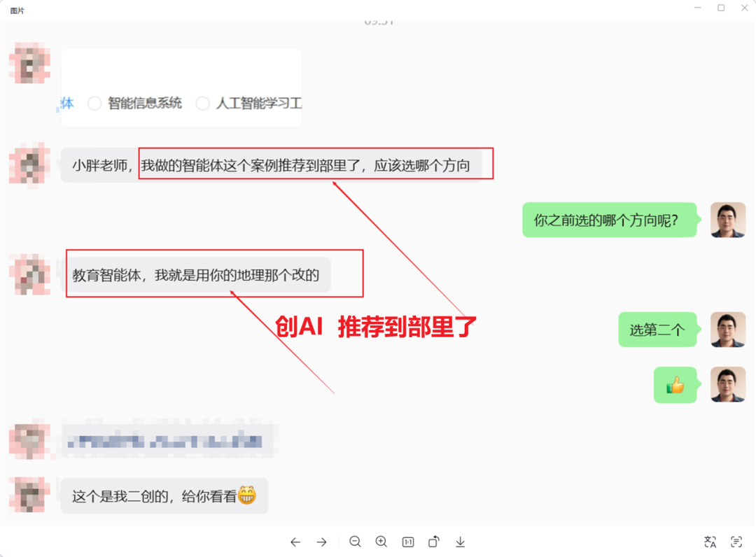
Task: Translate text in the image
Action: coord(710,542)
